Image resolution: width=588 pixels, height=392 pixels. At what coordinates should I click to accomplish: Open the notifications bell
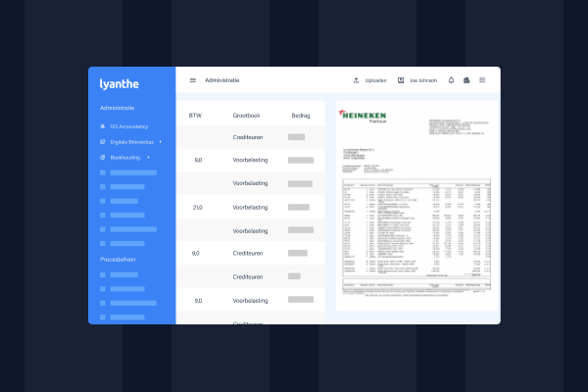[452, 80]
